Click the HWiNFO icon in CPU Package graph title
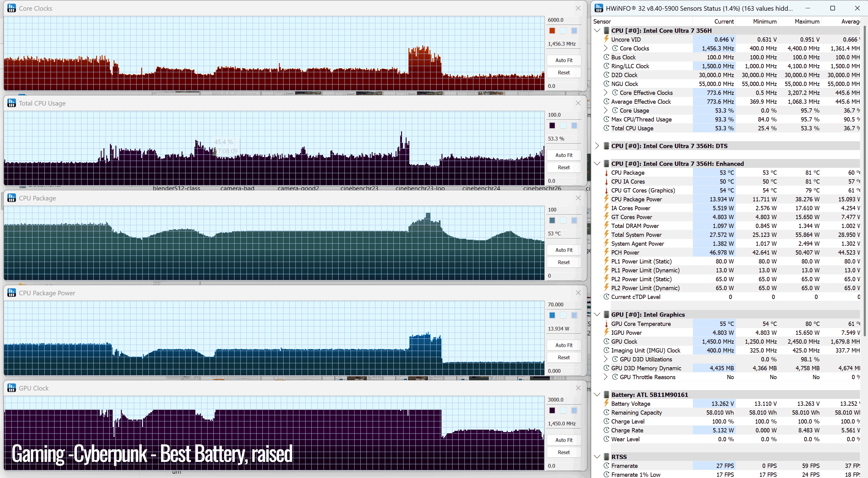Image resolution: width=868 pixels, height=478 pixels. [11, 198]
